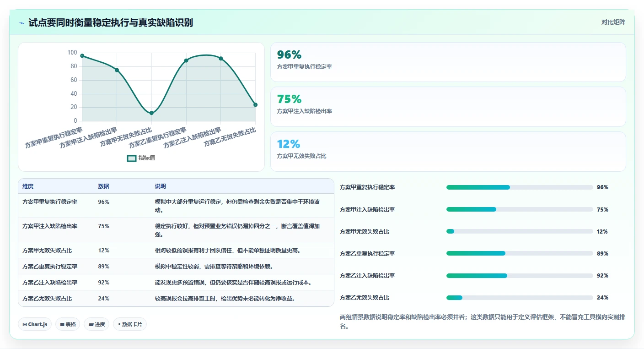Click chart point for 方案甲无效失败占比

(x=151, y=113)
